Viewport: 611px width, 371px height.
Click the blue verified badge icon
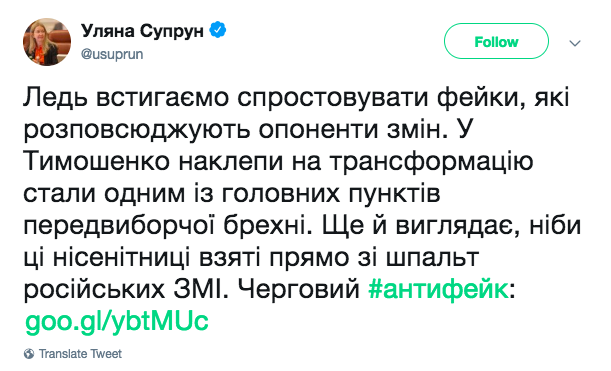(218, 30)
